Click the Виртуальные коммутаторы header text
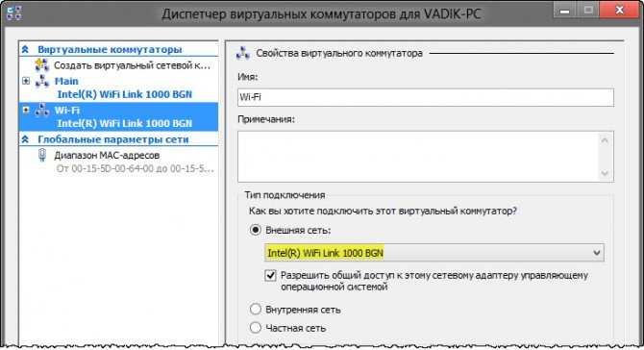 [x=110, y=49]
